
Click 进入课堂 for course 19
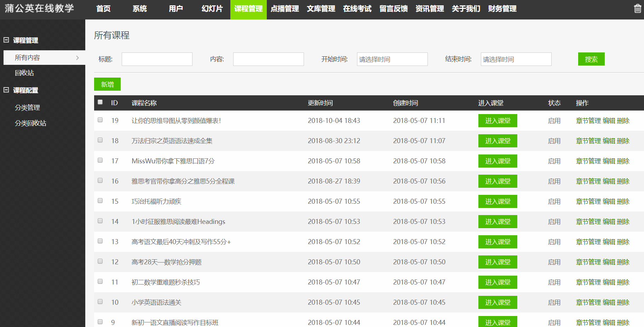[498, 120]
